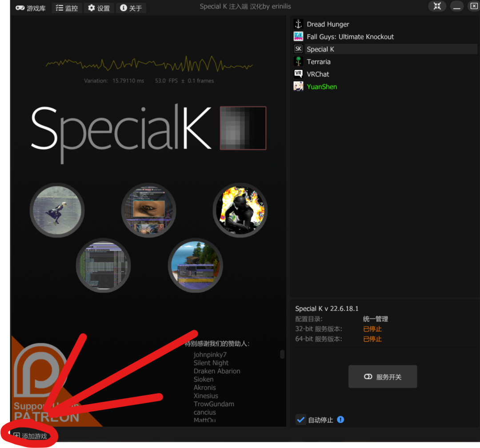Close the Special K window
Viewport: 480px width, 448px height.
tap(474, 6)
